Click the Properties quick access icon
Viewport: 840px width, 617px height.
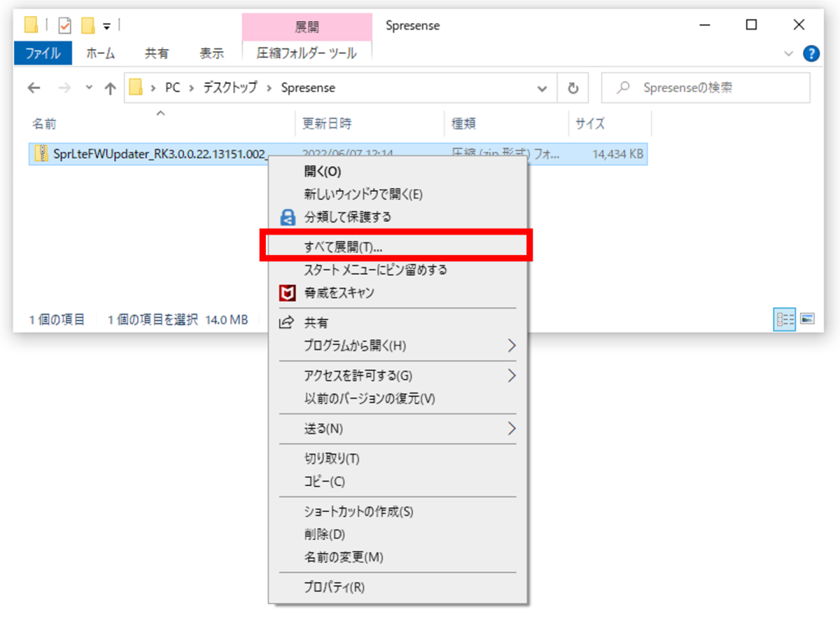[x=65, y=26]
